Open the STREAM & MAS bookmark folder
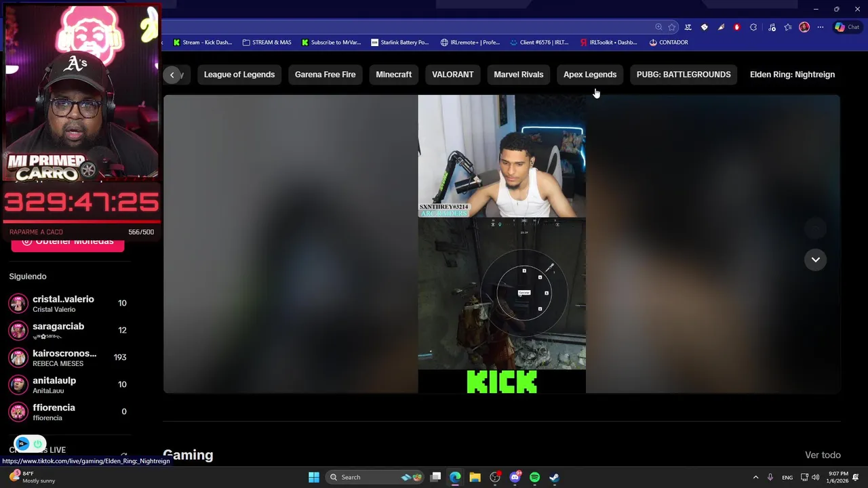Screen dimensions: 868x488 pos(267,42)
